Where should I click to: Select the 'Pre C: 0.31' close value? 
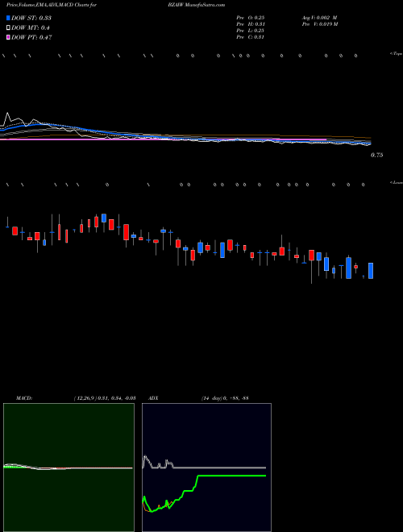[x=251, y=37]
